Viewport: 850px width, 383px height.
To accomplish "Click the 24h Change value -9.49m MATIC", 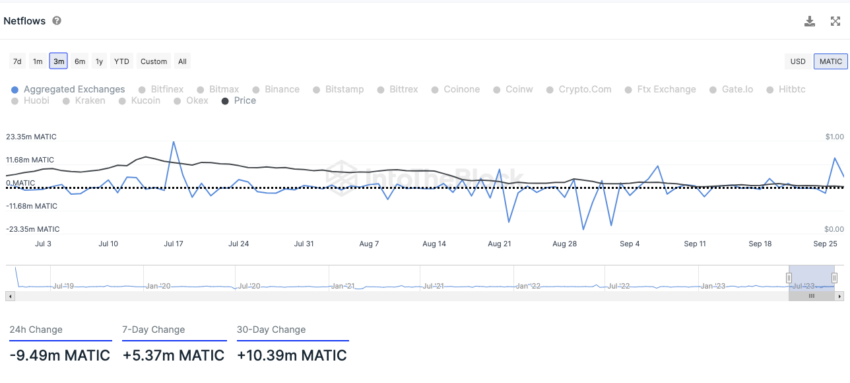I will 60,356.
